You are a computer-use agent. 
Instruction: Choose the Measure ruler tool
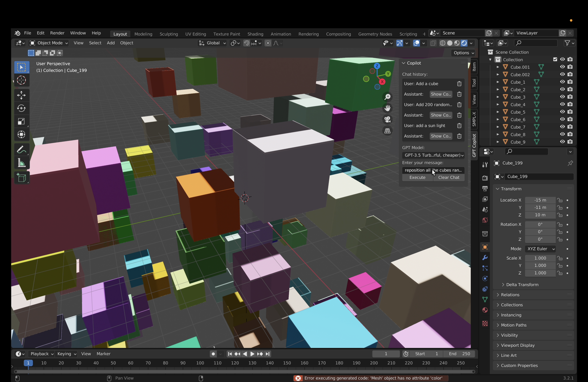click(x=22, y=163)
